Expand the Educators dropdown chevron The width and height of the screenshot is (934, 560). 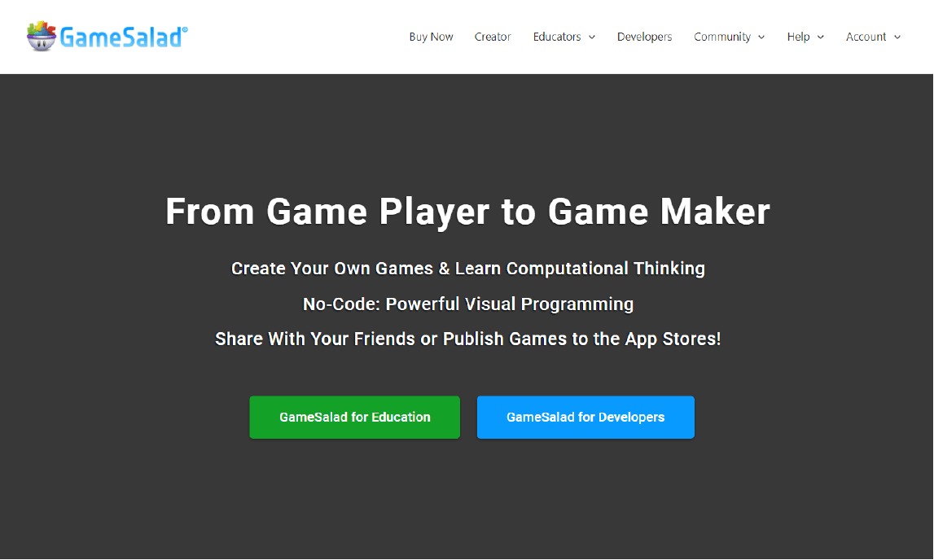click(x=591, y=37)
